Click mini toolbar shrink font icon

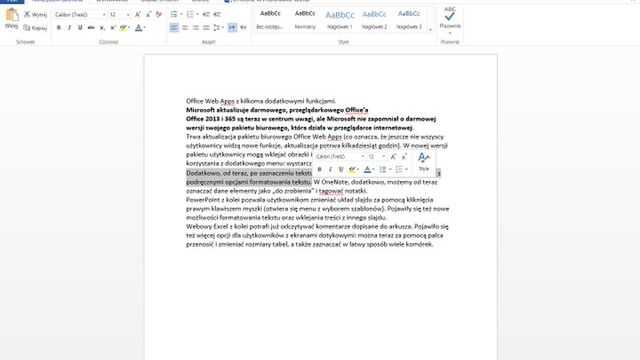pos(404,157)
